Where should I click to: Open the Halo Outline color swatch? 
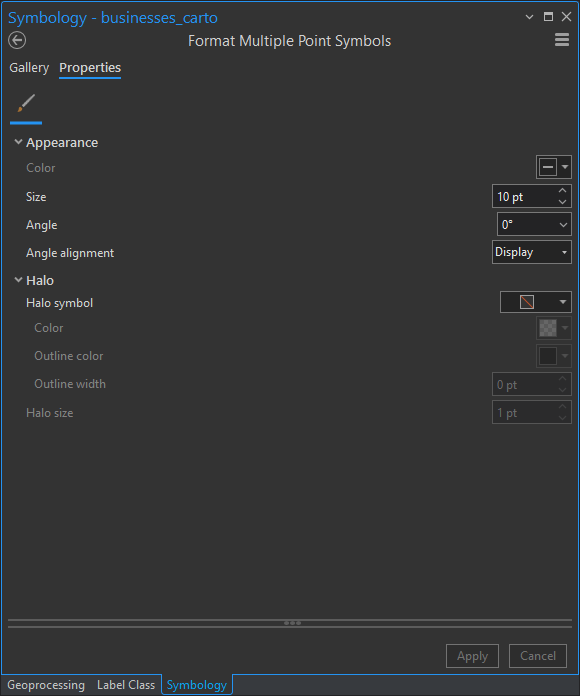tap(553, 356)
